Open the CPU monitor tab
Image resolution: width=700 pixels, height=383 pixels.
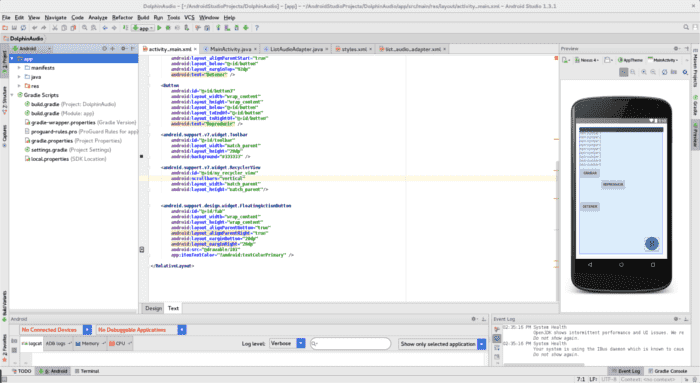(121, 344)
